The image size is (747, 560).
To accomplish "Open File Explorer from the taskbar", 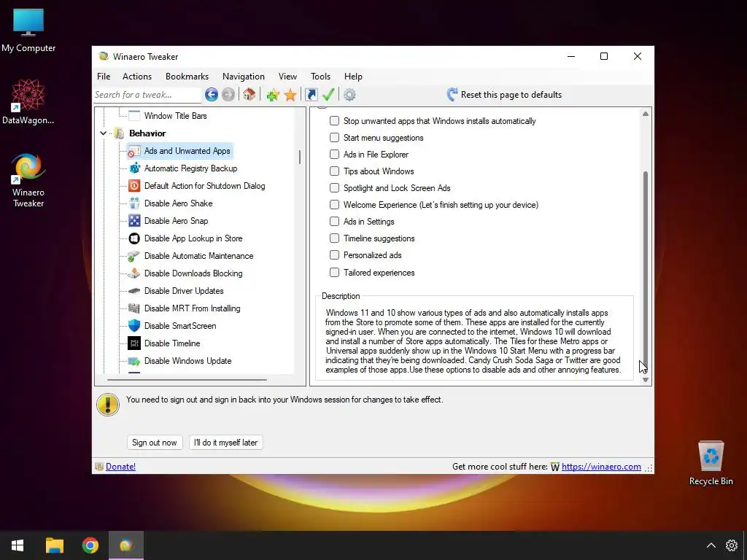I will click(54, 545).
